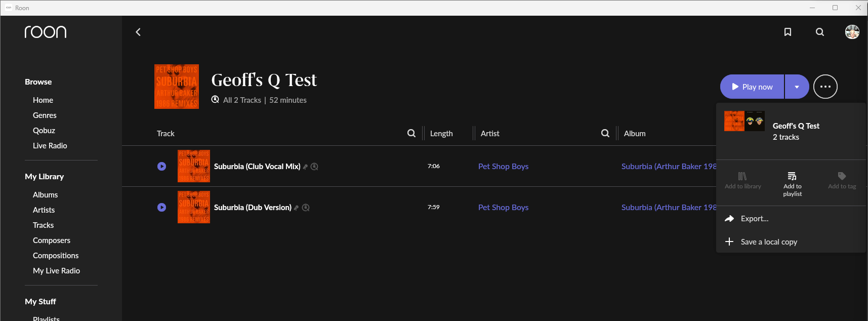Click the Geoff's Q Test page title
This screenshot has width=868, height=321.
point(264,80)
